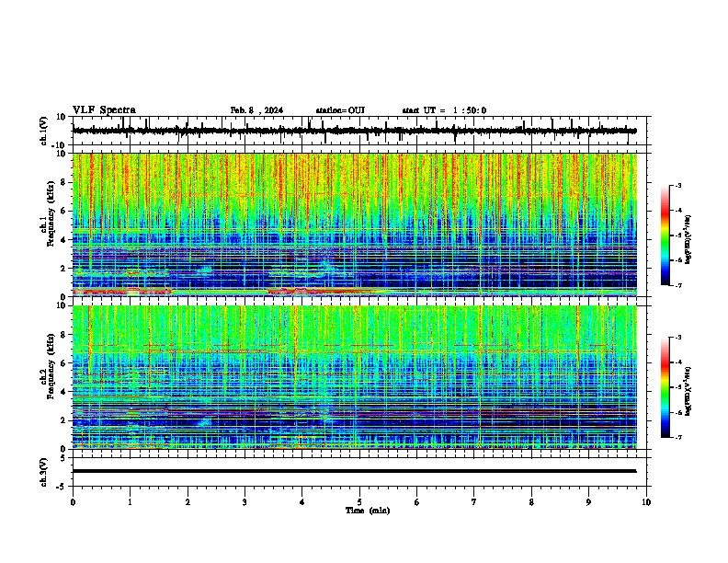Screen dimensions: 728x563
Task: Click the "8" tick on ch.1 frequency axis
Action: point(64,182)
